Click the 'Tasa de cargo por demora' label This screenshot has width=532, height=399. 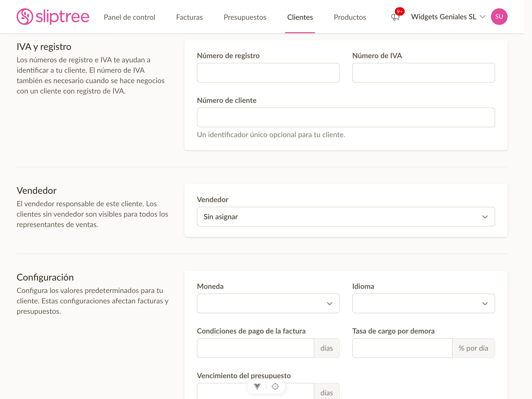393,331
